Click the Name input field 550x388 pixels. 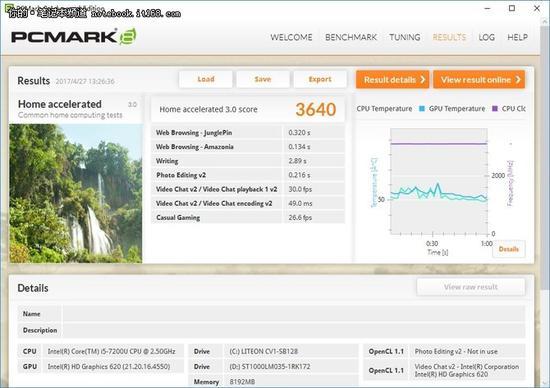click(x=294, y=314)
